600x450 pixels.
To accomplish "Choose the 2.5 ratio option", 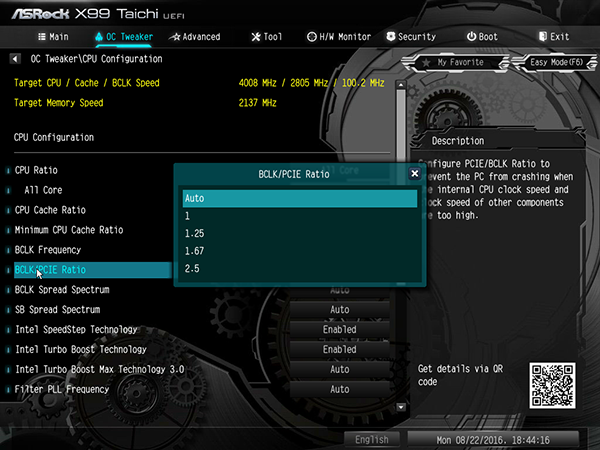I will (300, 269).
